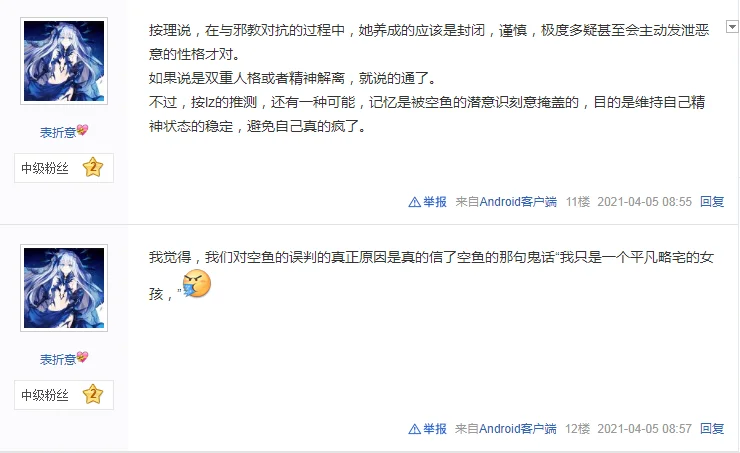Viewport: 740px width, 453px height.
Task: Open dropdown arrow on 11楼 post
Action: (732, 27)
